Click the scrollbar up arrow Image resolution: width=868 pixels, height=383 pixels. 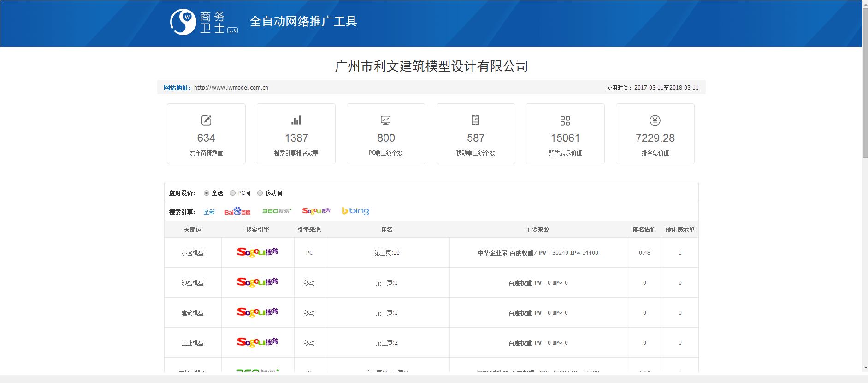[865, 4]
